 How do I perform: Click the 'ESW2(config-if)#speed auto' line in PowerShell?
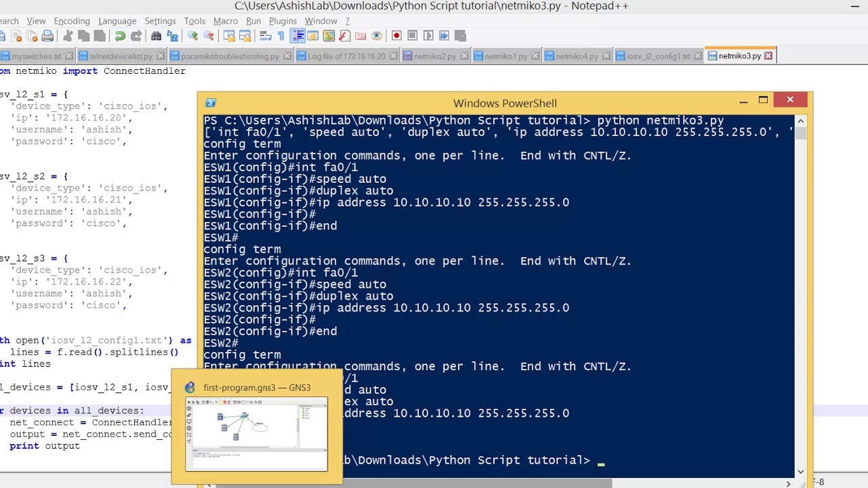click(x=295, y=285)
